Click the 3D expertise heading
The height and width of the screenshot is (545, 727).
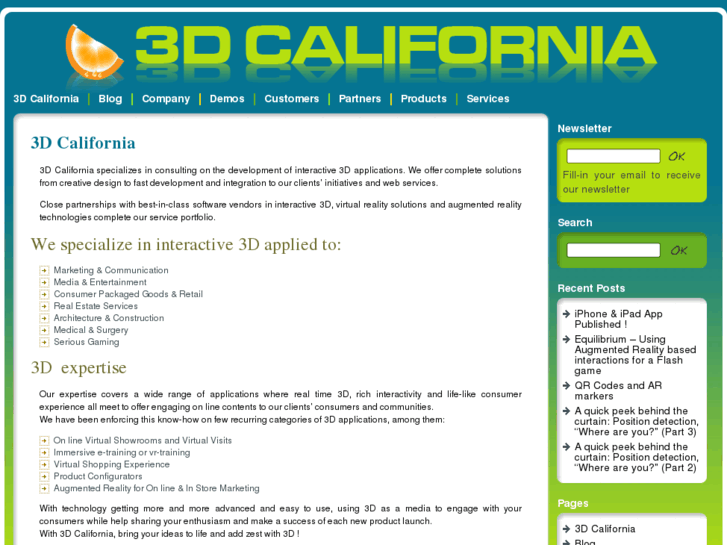[78, 368]
